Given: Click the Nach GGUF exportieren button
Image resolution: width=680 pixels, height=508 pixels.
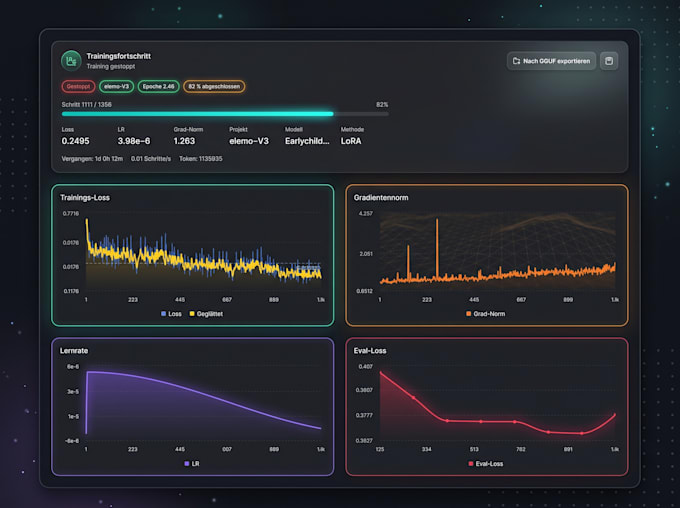Looking at the screenshot, I should pyautogui.click(x=551, y=61).
